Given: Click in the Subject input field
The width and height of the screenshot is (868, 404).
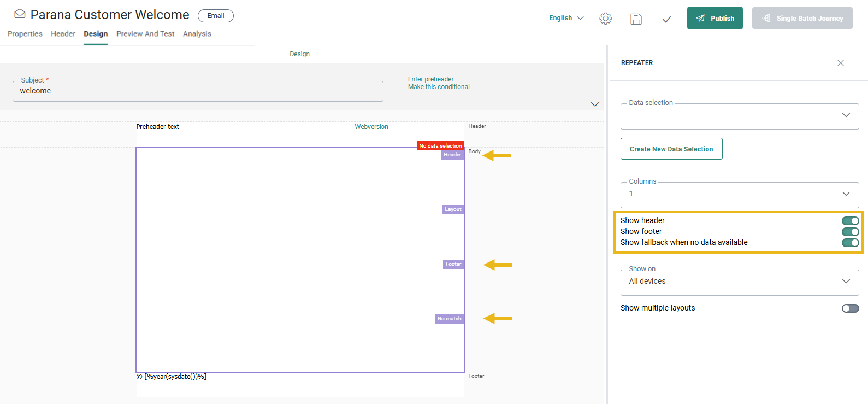Looking at the screenshot, I should (198, 91).
